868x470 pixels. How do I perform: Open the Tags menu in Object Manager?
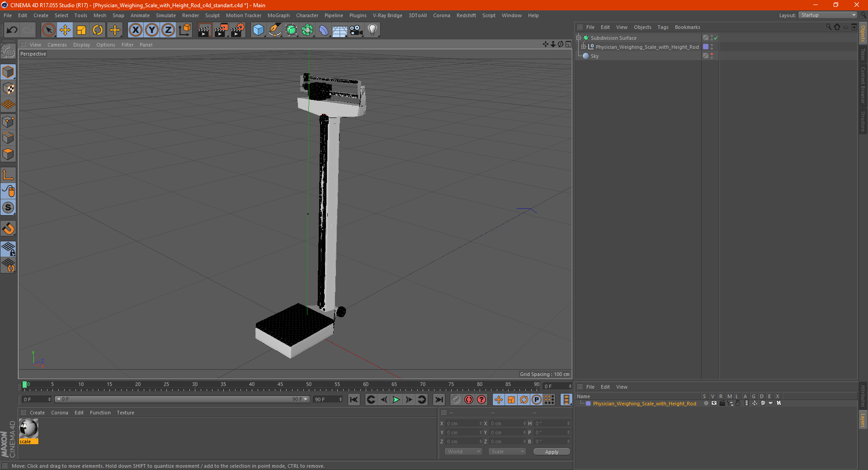pyautogui.click(x=663, y=27)
